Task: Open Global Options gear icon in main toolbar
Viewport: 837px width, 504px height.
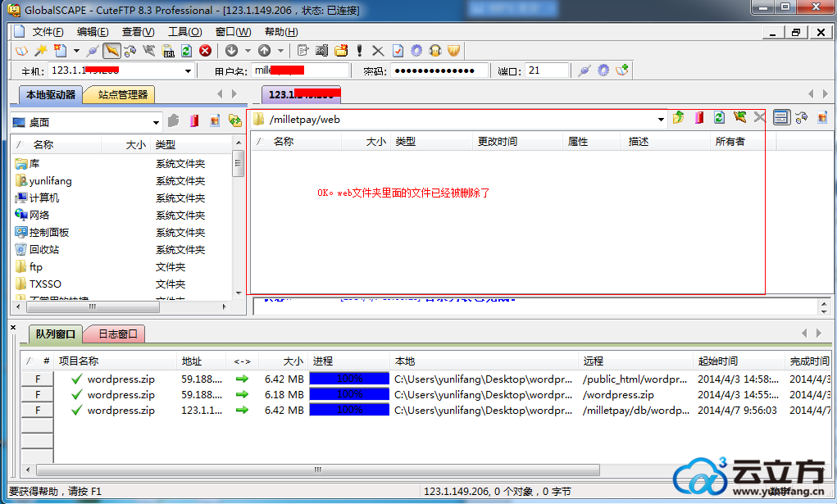Action: coord(416,51)
